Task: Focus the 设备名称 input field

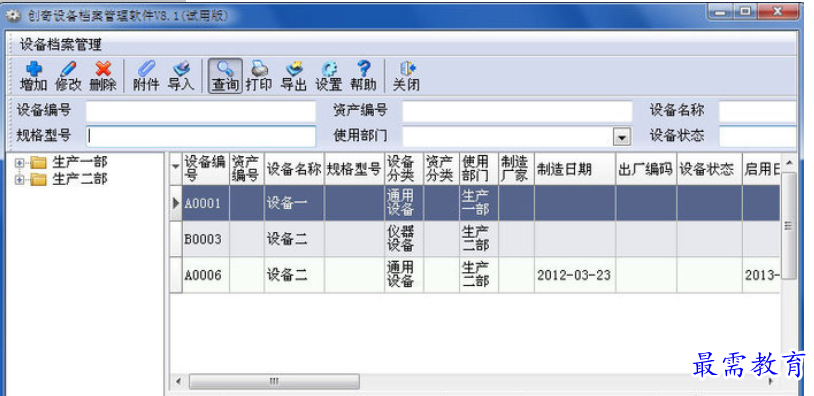Action: click(757, 111)
